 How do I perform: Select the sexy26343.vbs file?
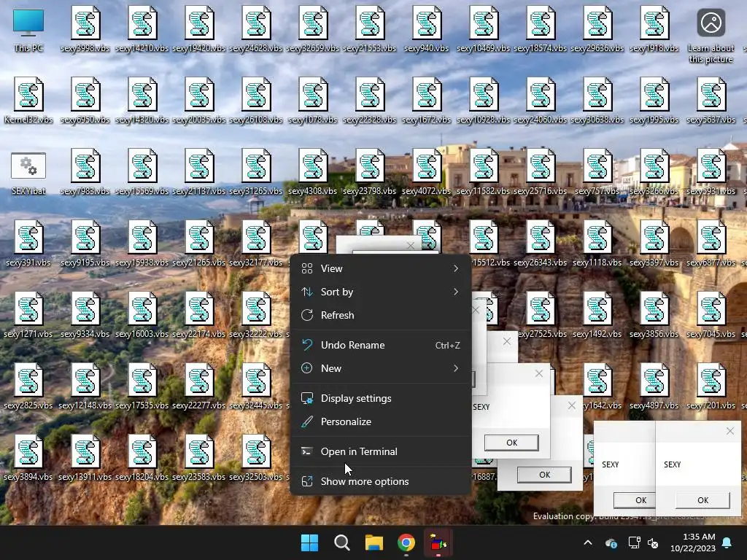tap(541, 244)
